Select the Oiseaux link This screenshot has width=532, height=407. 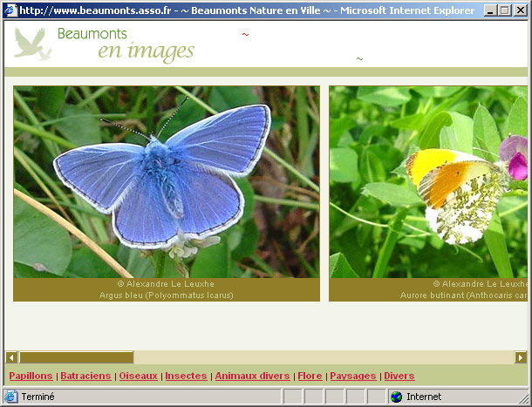point(138,376)
